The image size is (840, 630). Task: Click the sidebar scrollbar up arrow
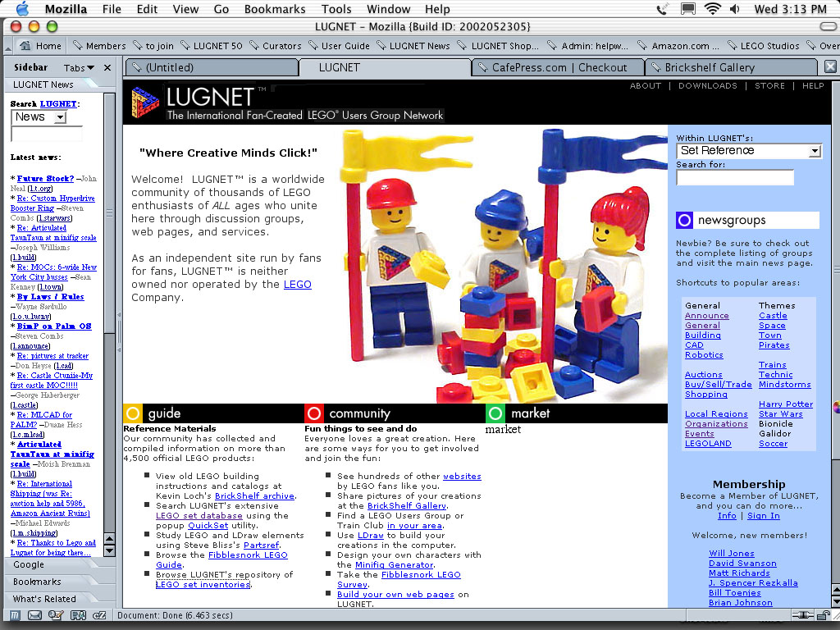click(109, 540)
